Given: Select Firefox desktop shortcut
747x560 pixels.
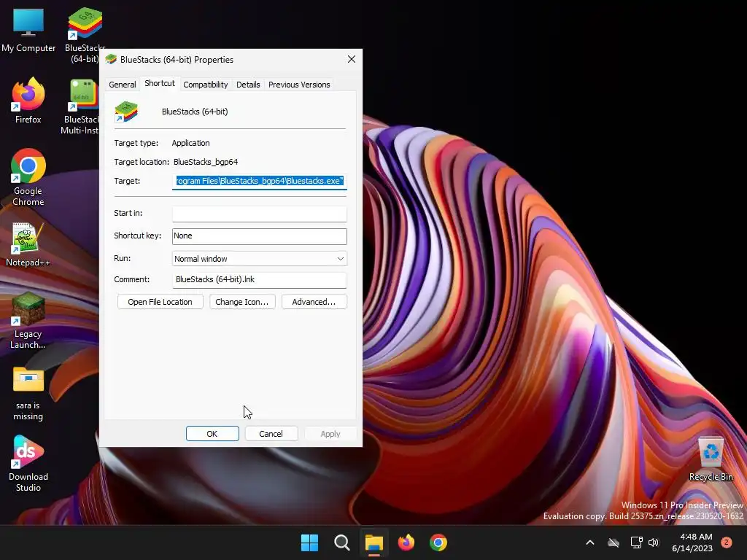Looking at the screenshot, I should [28, 101].
